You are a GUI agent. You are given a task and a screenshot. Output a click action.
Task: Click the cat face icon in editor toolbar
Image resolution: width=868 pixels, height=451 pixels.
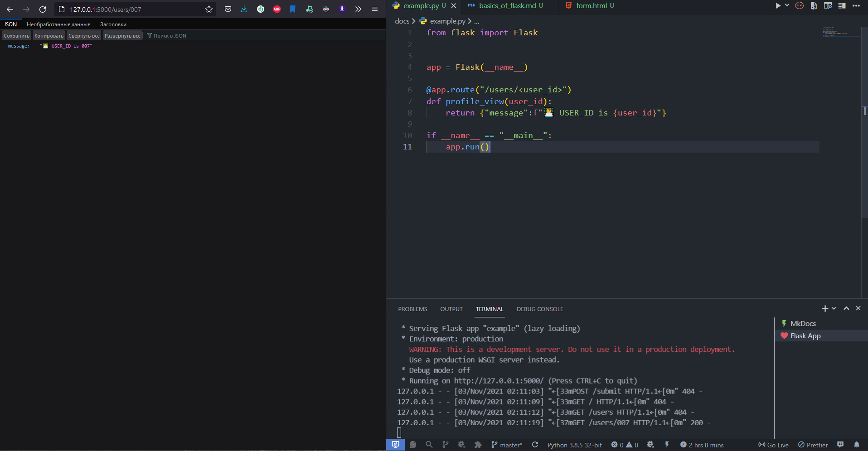click(x=800, y=6)
